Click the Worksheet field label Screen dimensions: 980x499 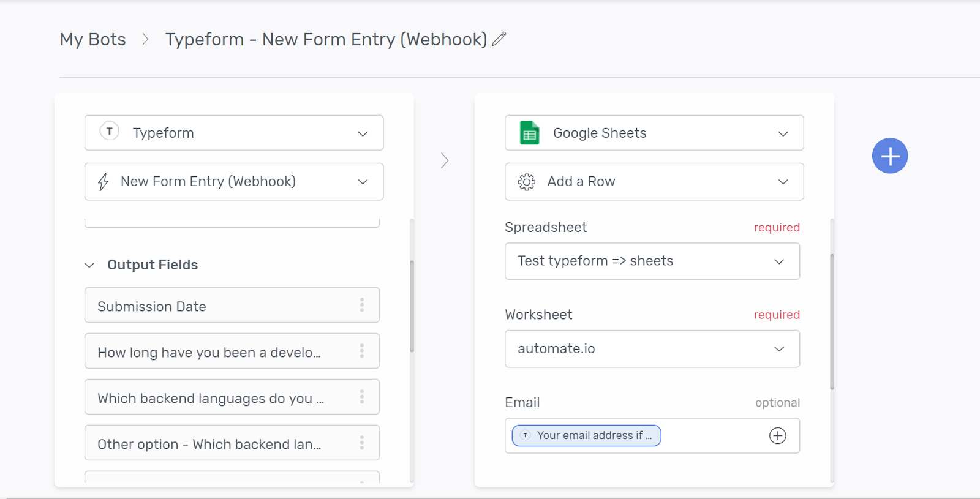(x=538, y=315)
